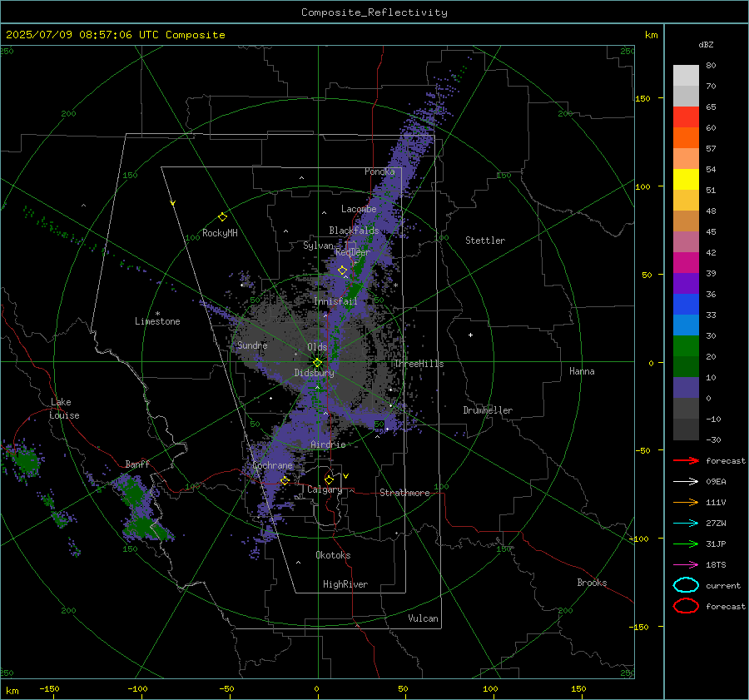The height and width of the screenshot is (700, 749).
Task: Click the white 09EA arrow icon
Action: pos(686,481)
